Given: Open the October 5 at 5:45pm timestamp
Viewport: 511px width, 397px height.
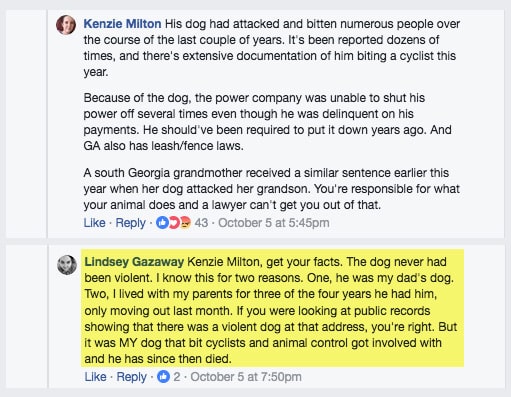Looking at the screenshot, I should tap(274, 223).
